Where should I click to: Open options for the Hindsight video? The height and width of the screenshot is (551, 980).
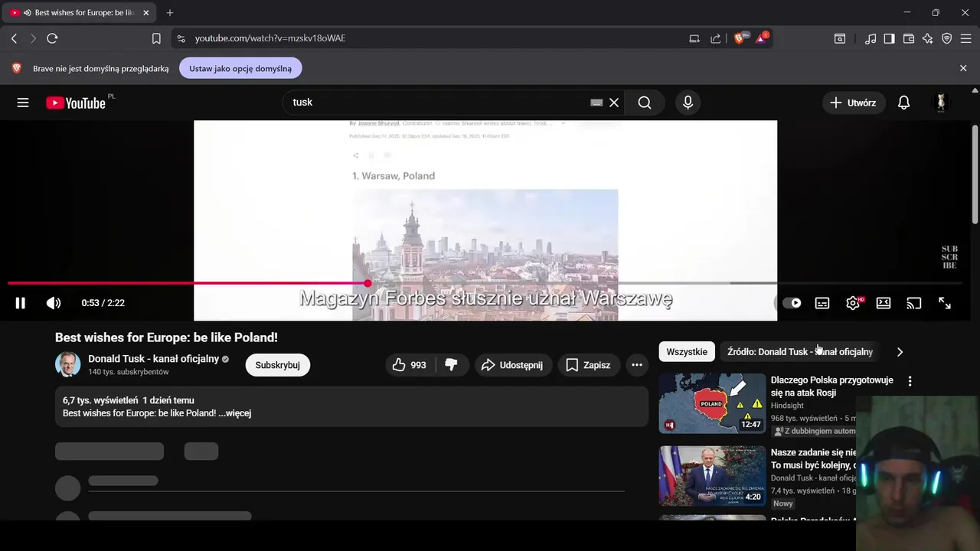click(910, 381)
